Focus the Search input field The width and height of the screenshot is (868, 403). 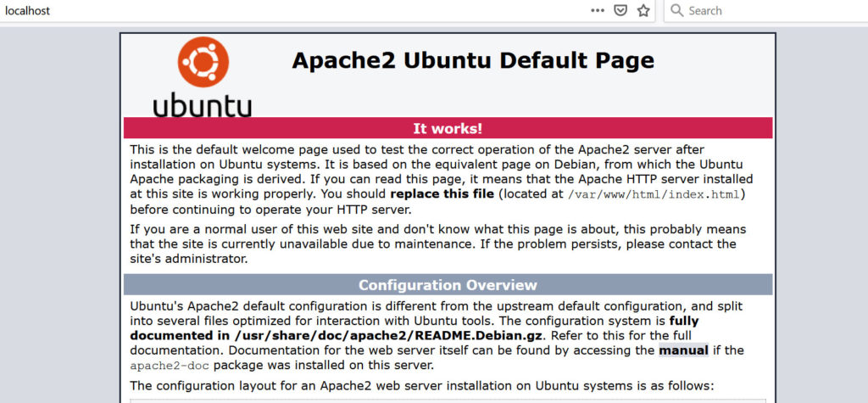[766, 10]
